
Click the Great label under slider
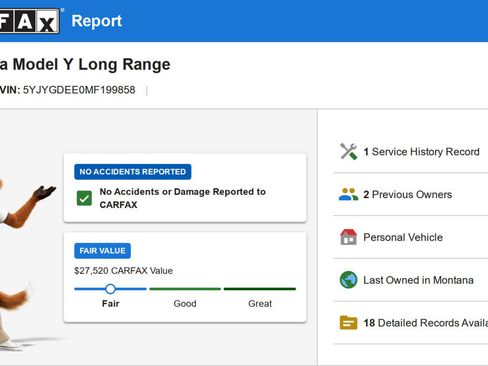pyautogui.click(x=260, y=304)
